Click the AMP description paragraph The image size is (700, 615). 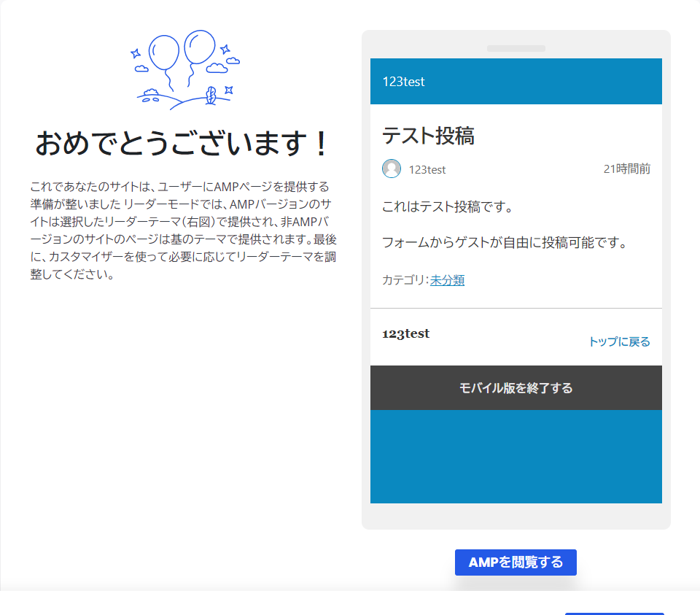click(x=183, y=230)
